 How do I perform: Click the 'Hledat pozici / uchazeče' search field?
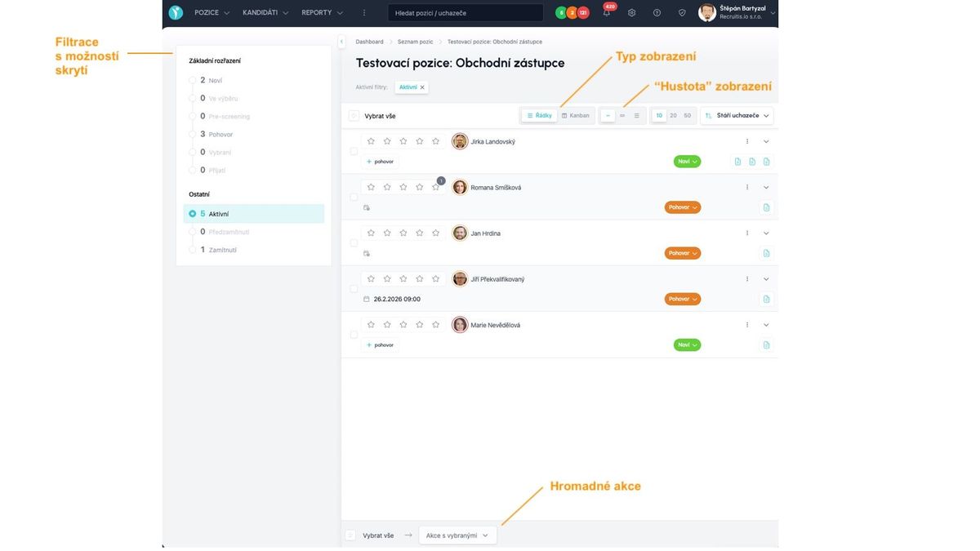click(465, 13)
